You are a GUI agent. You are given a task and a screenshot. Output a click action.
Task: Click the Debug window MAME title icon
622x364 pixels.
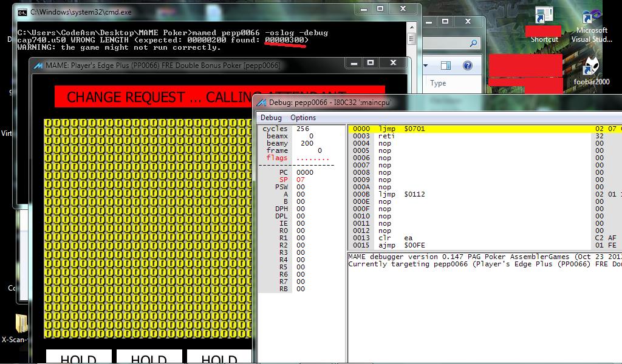click(x=261, y=103)
